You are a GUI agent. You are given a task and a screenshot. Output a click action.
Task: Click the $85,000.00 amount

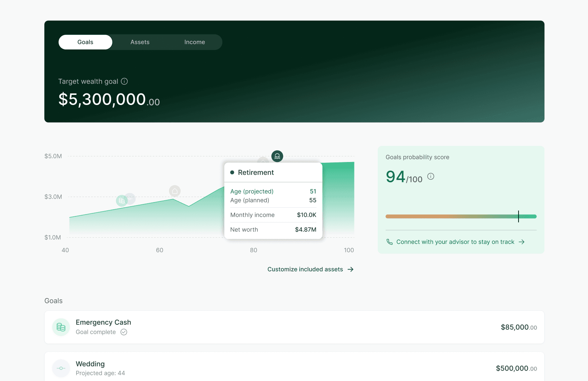point(519,327)
